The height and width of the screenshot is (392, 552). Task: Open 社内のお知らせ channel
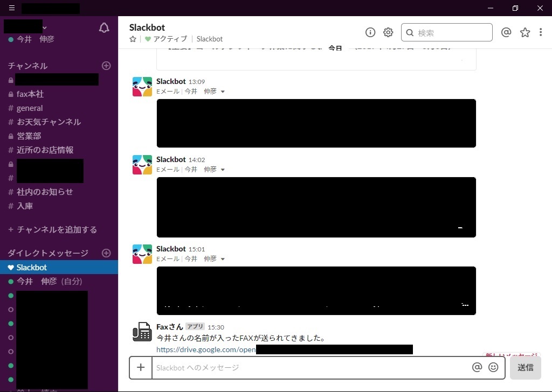[45, 192]
